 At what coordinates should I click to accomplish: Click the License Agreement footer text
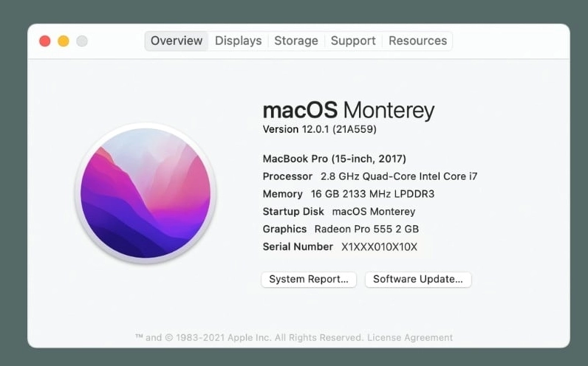[410, 338]
